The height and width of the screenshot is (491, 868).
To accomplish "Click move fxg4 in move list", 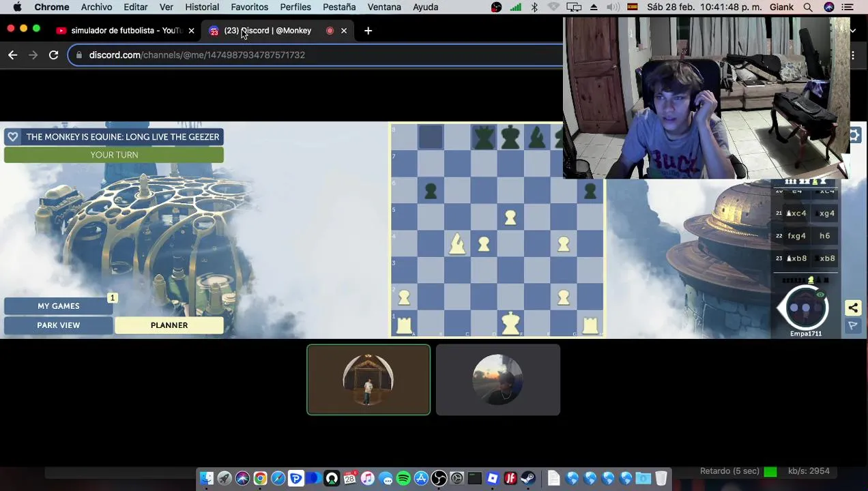I will 796,237.
